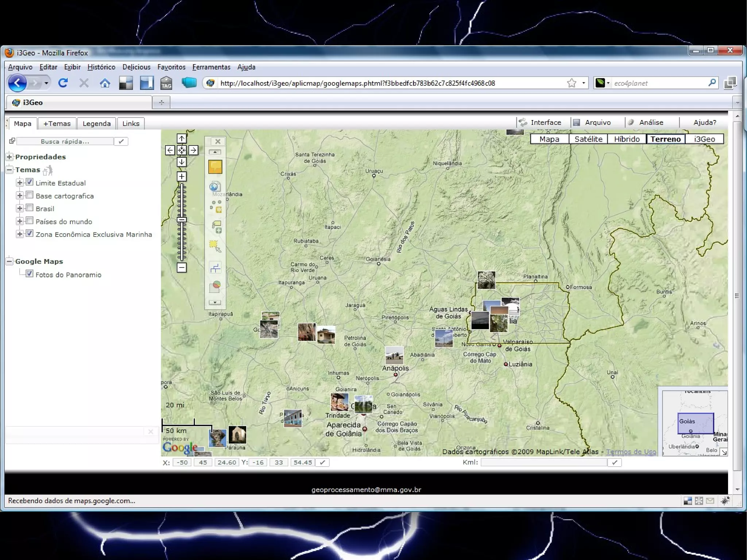Switch to the Legenda tab
747x560 pixels.
(x=96, y=124)
